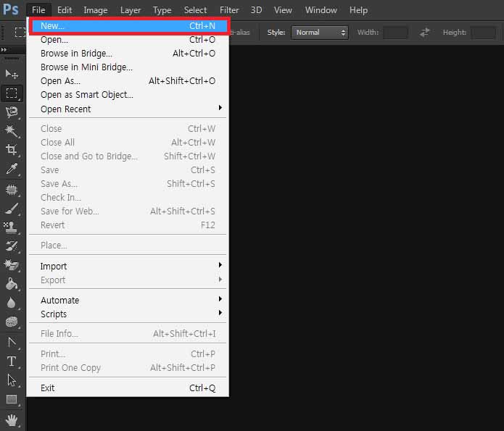
Task: Open the Image menu
Action: point(96,10)
